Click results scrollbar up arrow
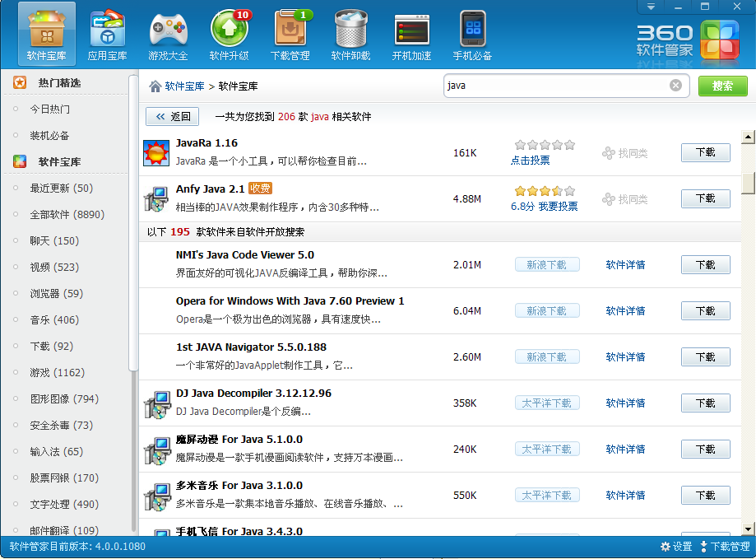 click(x=748, y=137)
